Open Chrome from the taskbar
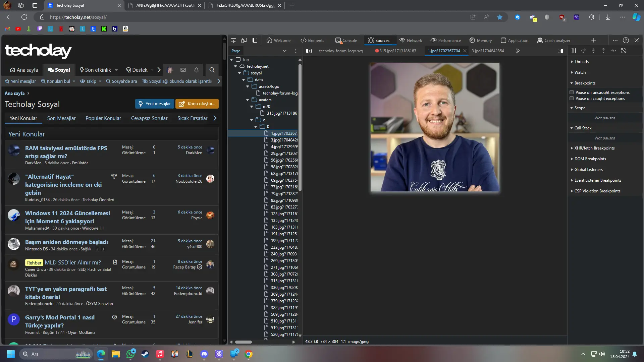The width and height of the screenshot is (644, 362). (249, 354)
